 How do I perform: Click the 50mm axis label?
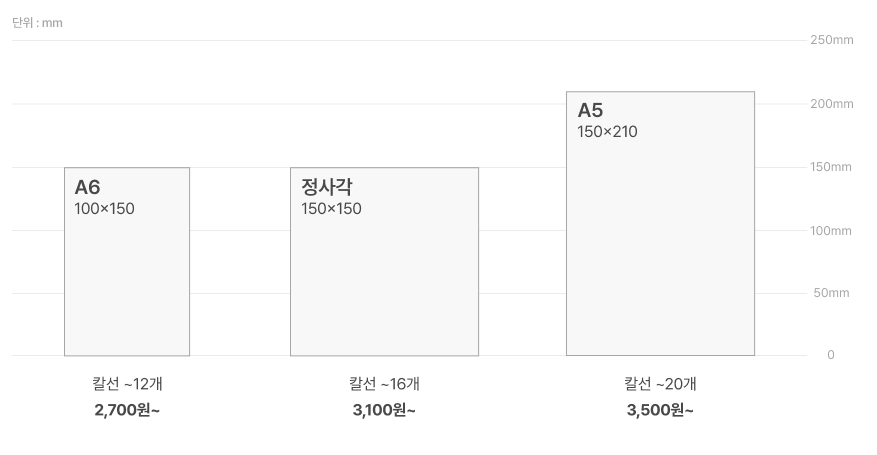(831, 293)
